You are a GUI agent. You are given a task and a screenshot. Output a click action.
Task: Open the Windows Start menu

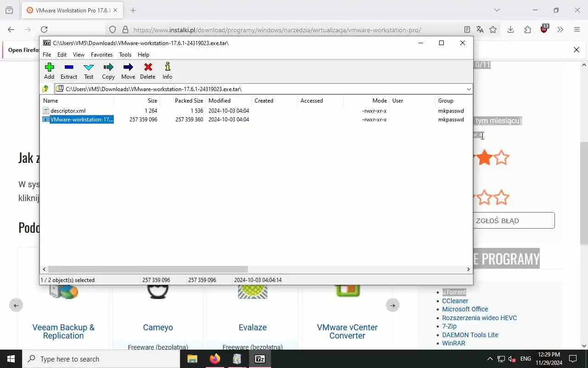[x=11, y=359]
